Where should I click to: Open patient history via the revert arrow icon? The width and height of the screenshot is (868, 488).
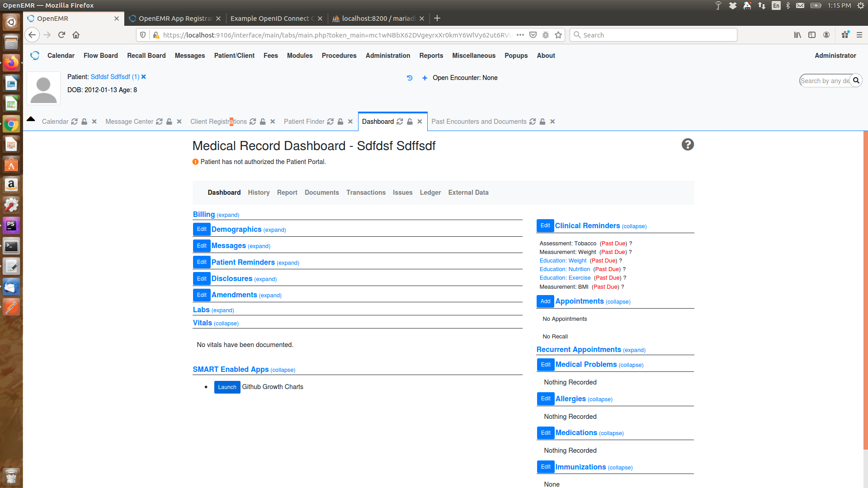click(410, 78)
